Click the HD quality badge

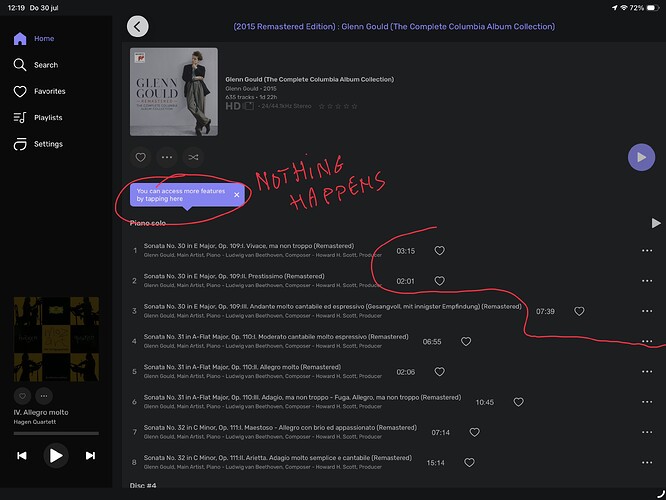pyautogui.click(x=233, y=106)
